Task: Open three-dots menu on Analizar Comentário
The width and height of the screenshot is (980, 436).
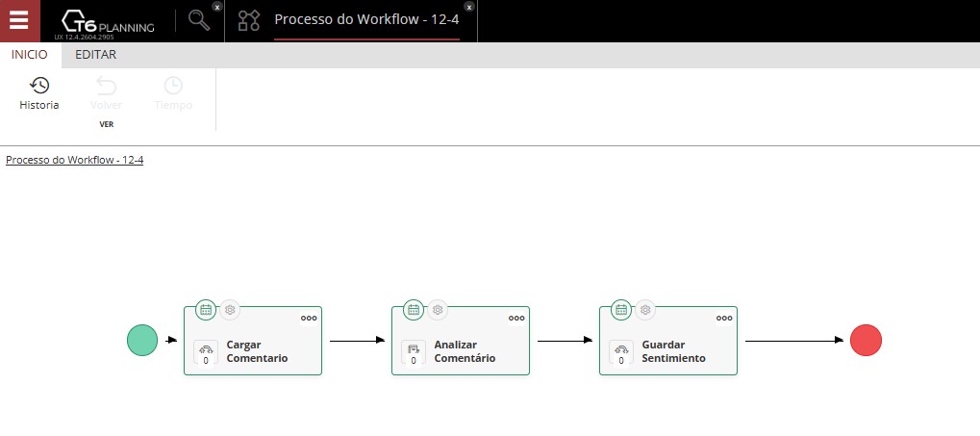Action: (516, 318)
